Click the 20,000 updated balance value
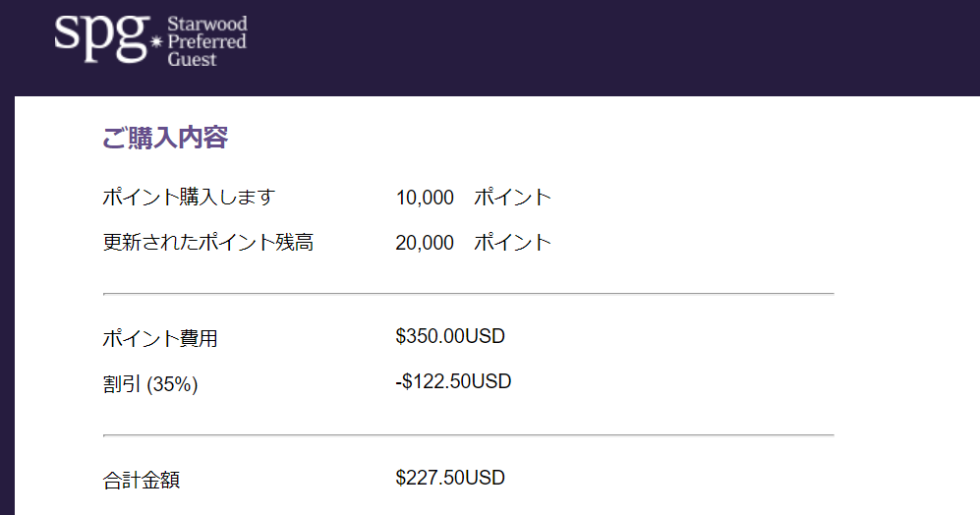This screenshot has width=980, height=515. pos(425,242)
